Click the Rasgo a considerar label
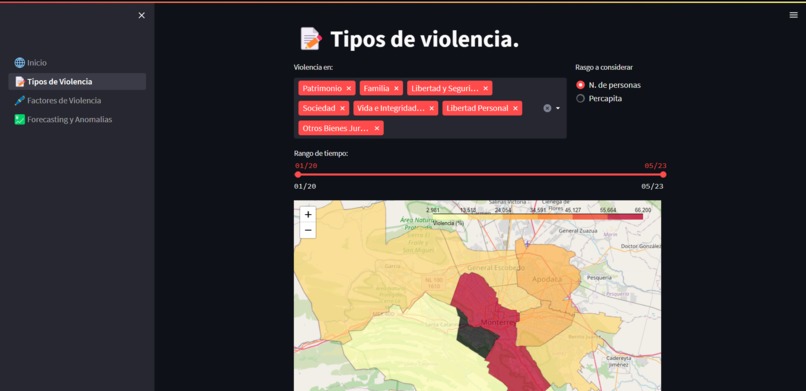The image size is (806, 391). point(604,67)
